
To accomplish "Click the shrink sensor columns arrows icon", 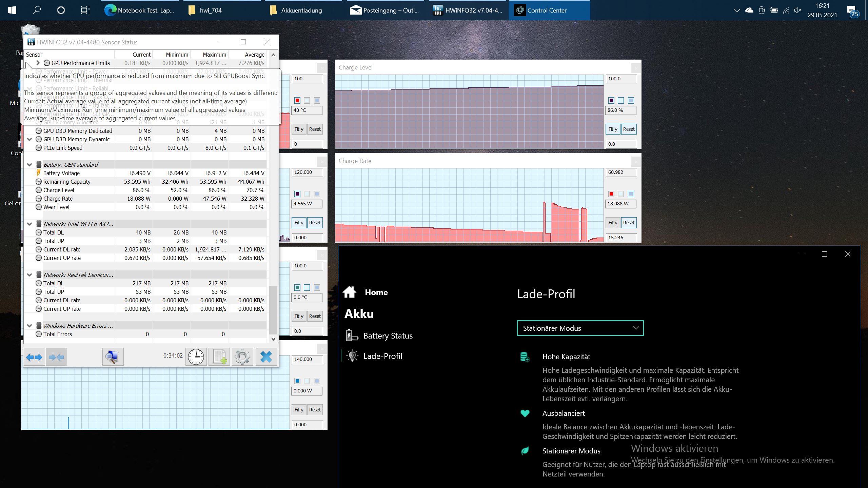I will pyautogui.click(x=56, y=357).
